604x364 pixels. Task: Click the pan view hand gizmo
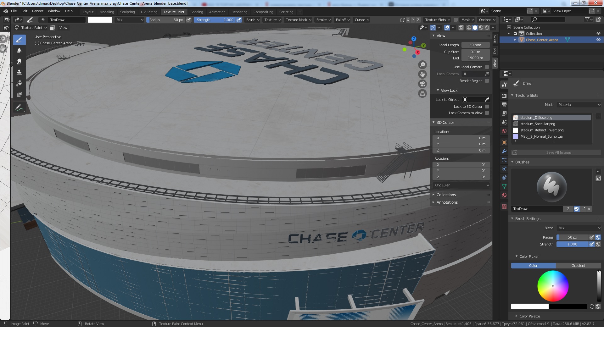click(422, 74)
